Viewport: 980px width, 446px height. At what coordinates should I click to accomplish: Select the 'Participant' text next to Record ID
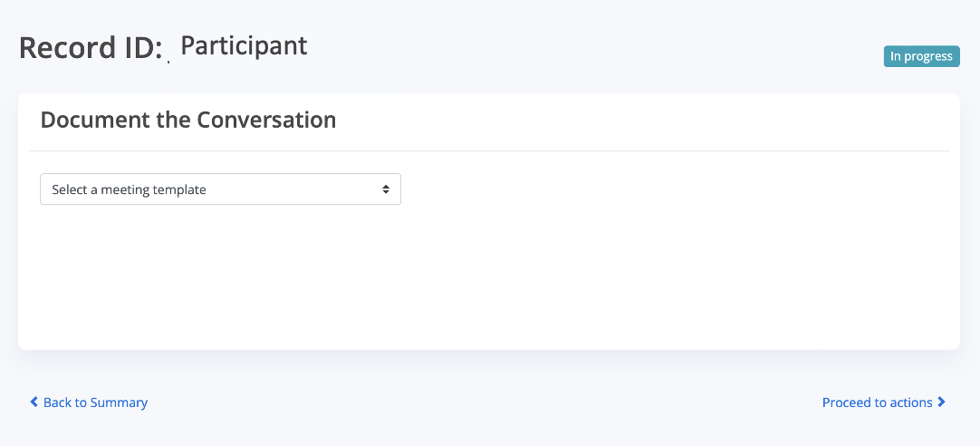tap(244, 45)
